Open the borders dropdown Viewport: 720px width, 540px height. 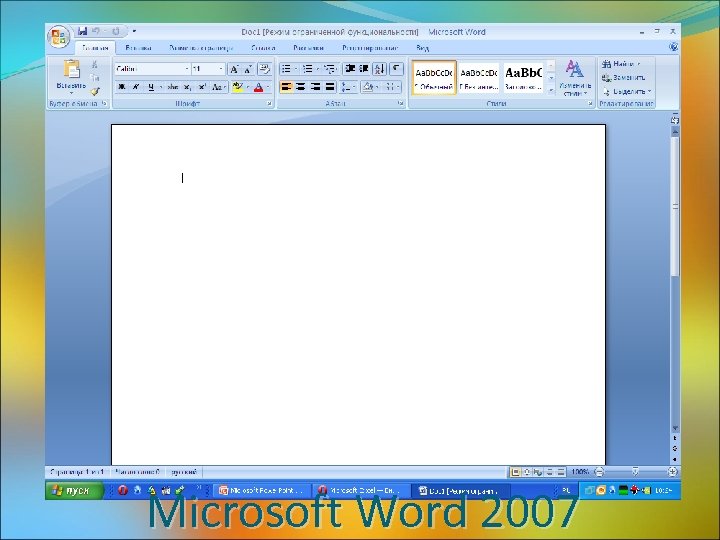pos(398,87)
